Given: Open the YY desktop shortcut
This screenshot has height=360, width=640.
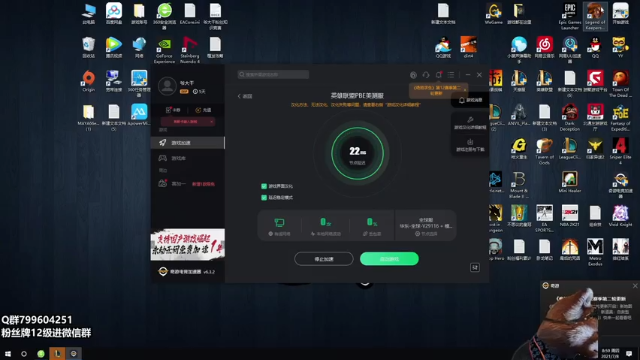Looking at the screenshot, I should pos(620,47).
